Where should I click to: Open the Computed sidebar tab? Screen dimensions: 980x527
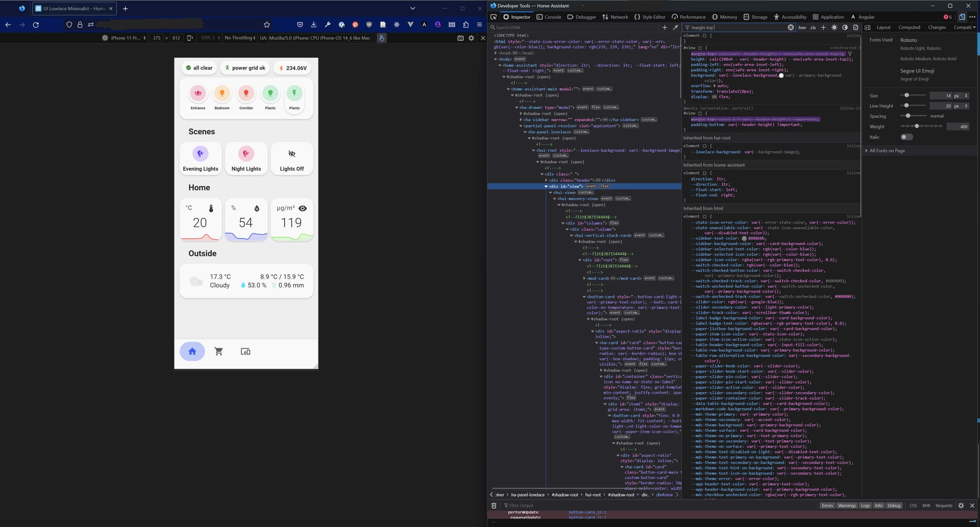tap(909, 28)
